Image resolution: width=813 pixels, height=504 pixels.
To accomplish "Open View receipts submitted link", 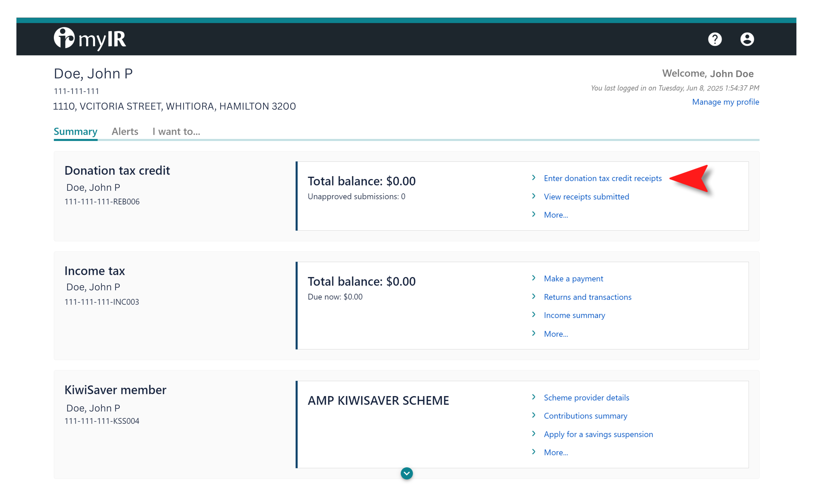I will pyautogui.click(x=586, y=197).
